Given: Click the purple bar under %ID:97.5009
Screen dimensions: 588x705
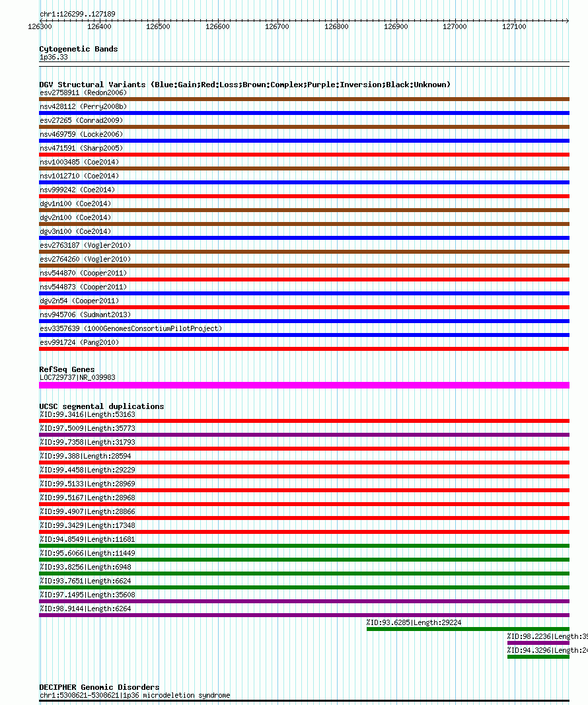Looking at the screenshot, I should pyautogui.click(x=305, y=435).
